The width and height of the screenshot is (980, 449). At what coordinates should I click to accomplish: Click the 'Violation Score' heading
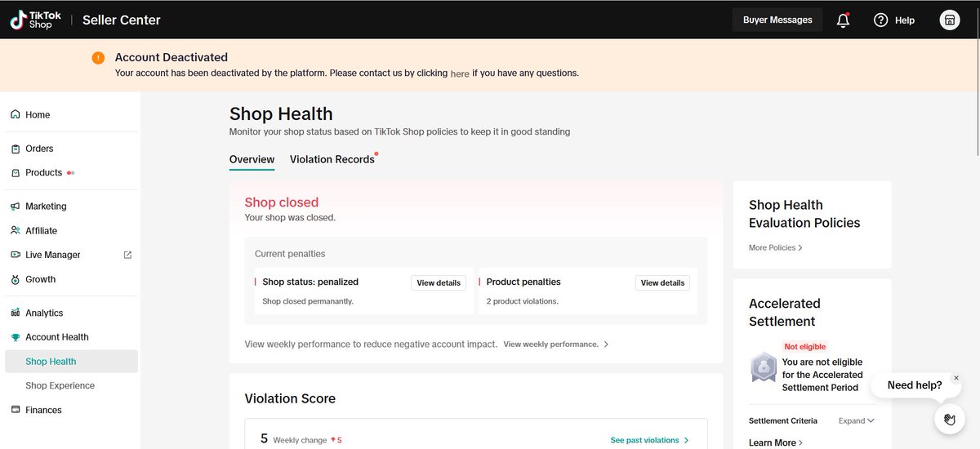tap(290, 398)
